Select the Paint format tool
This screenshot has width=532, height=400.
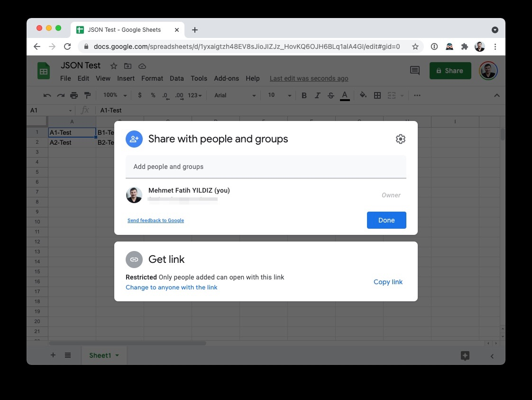tap(87, 95)
